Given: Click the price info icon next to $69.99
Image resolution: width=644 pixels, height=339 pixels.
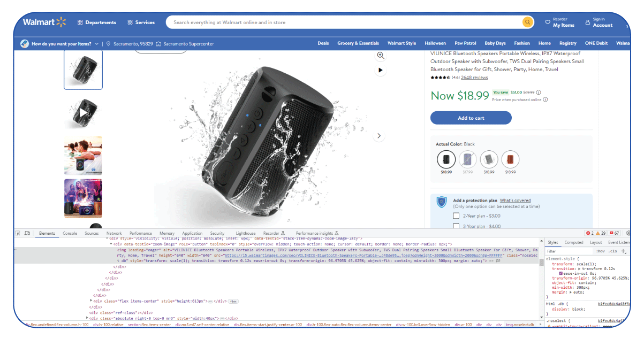Looking at the screenshot, I should coord(539,92).
